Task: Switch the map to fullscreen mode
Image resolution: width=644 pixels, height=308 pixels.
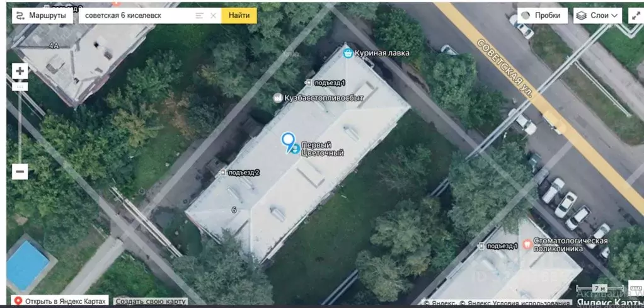Action: click(636, 16)
